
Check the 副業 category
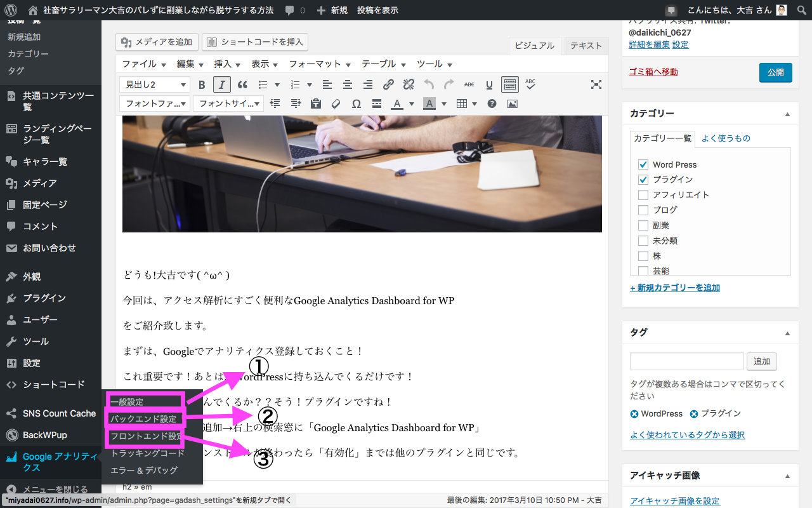point(643,225)
